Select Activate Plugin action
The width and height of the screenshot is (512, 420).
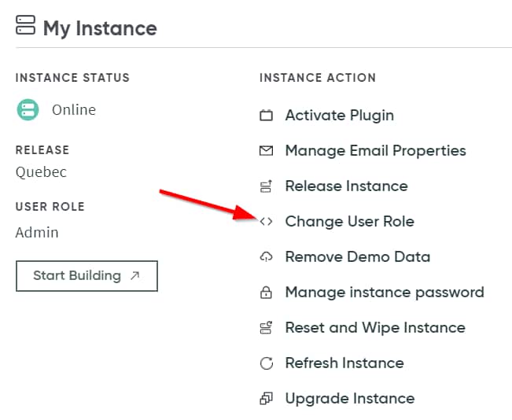[x=339, y=116]
